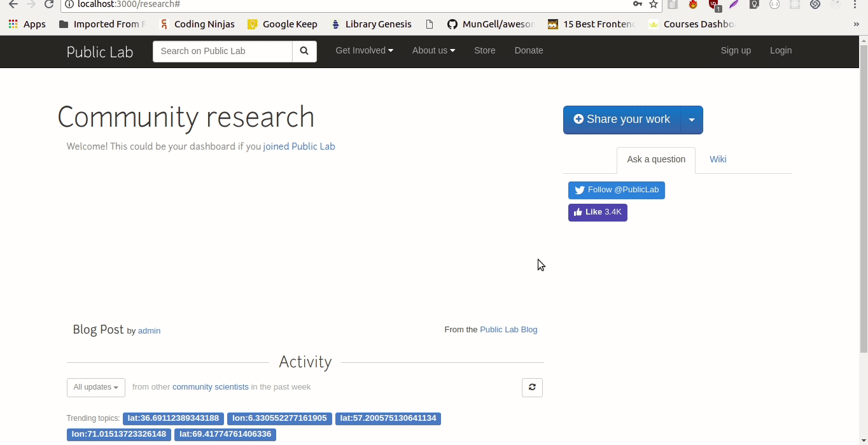This screenshot has height=445, width=868.
Task: Select trending topic lat:57.200575130641134
Action: [x=388, y=419]
